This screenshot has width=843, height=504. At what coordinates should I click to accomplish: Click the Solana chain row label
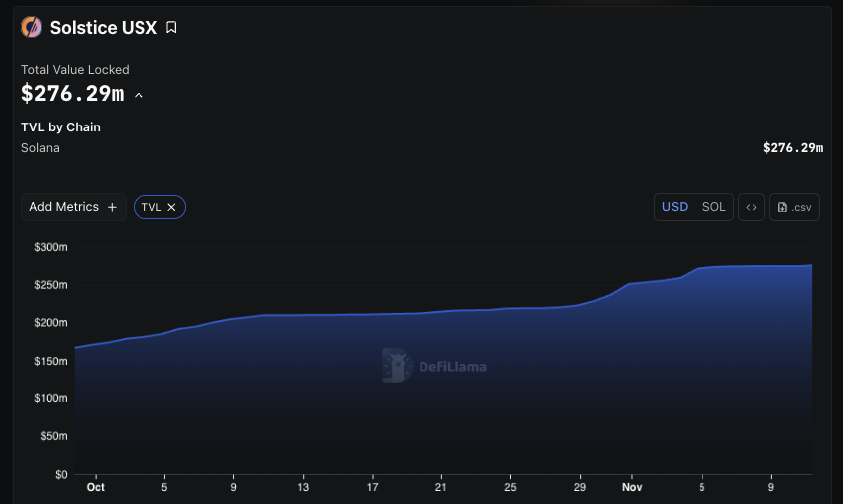click(x=40, y=148)
